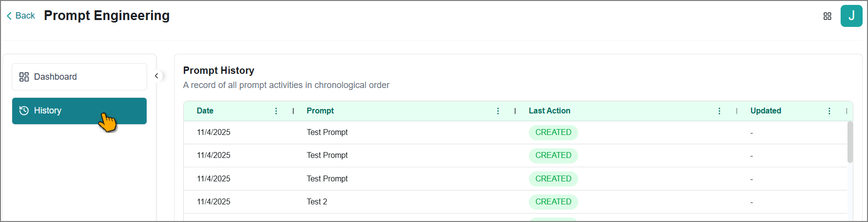Click the Prompt column resize handle
Screen dimensions: 868x222
tap(515, 111)
